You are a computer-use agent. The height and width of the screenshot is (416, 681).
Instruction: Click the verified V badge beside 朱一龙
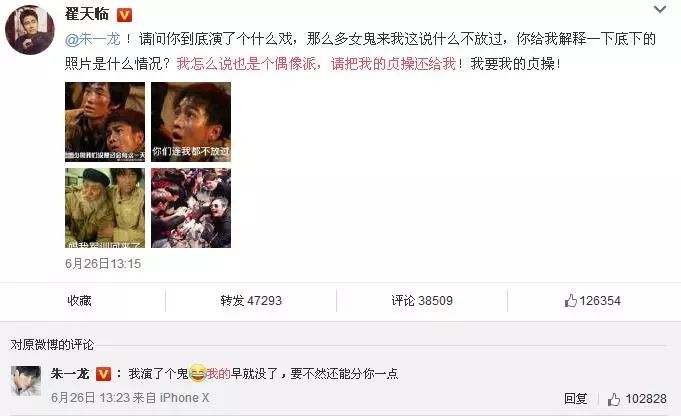pyautogui.click(x=103, y=374)
